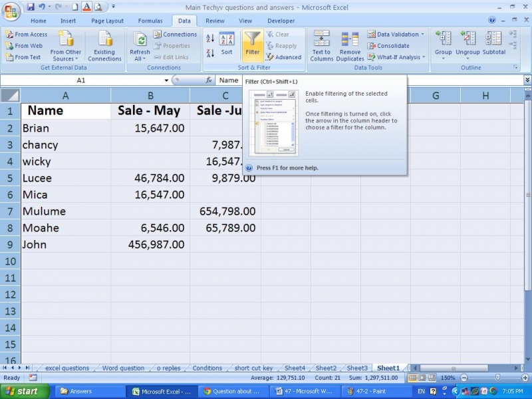Screen dimensions: 532x399
Task: Click the Filter funnel icon
Action: [x=252, y=40]
